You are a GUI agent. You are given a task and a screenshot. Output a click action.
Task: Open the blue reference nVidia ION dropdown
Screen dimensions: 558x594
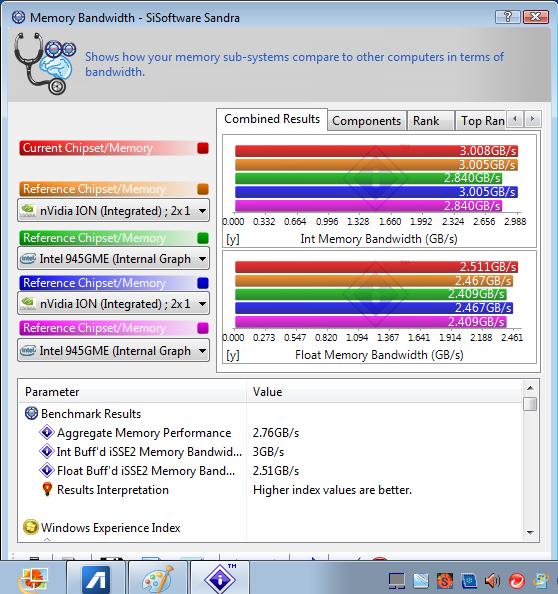113,303
